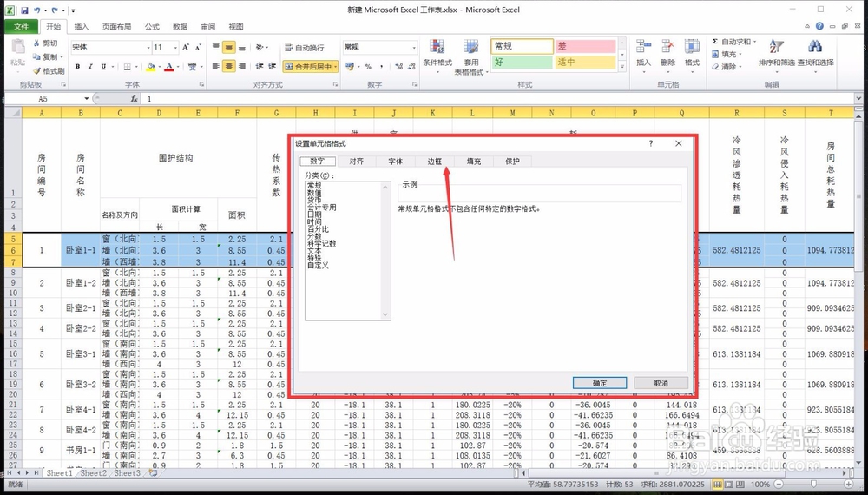868x495 pixels.
Task: Open the font name dropdown (宋体)
Action: [x=148, y=47]
